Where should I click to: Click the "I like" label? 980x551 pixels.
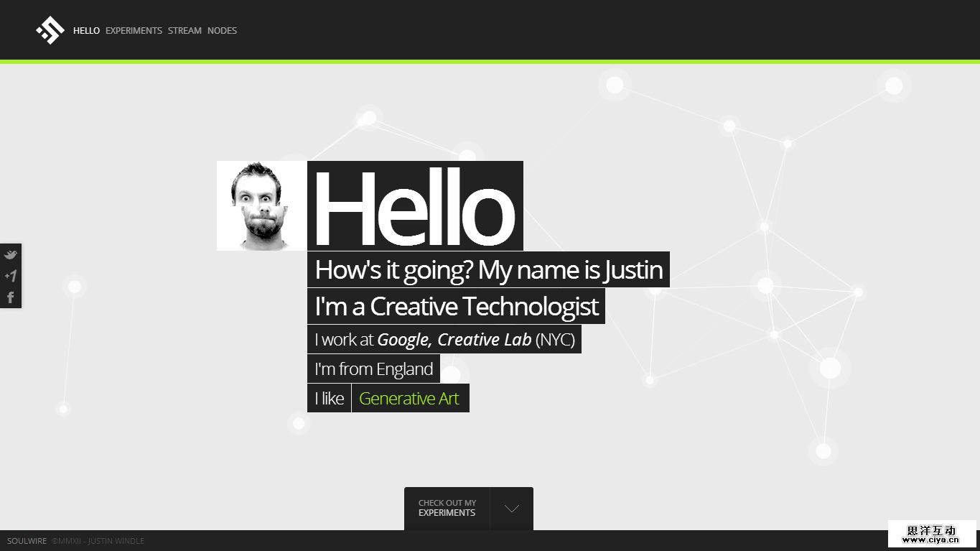329,398
